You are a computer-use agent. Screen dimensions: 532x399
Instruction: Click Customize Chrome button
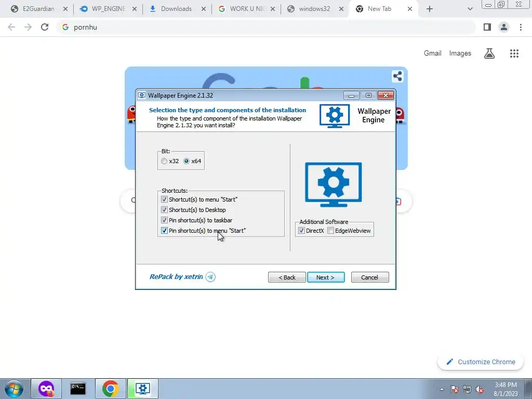481,362
